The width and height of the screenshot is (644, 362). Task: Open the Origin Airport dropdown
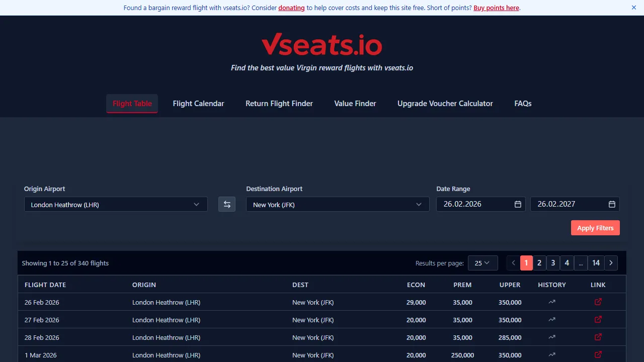(116, 204)
